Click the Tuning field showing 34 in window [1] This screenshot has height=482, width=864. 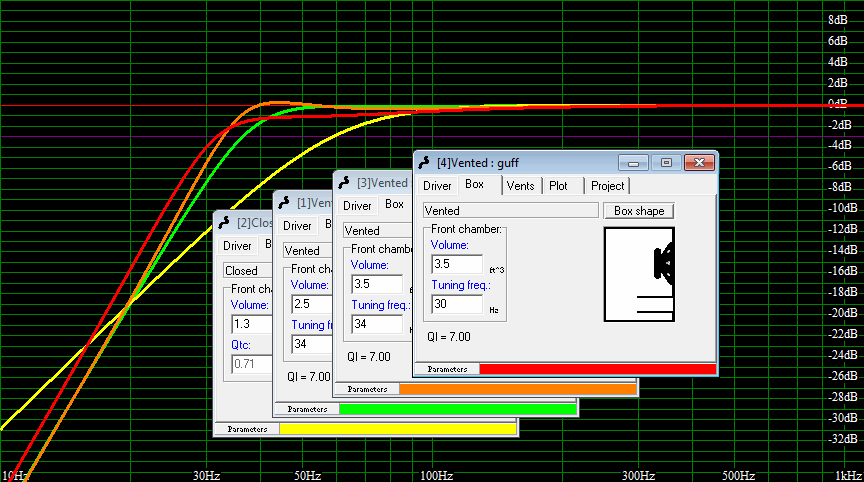click(x=312, y=344)
